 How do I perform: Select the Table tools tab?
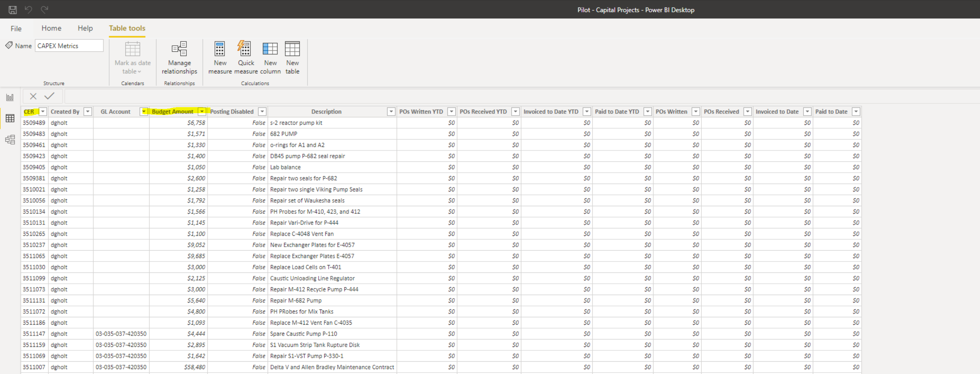[x=127, y=28]
